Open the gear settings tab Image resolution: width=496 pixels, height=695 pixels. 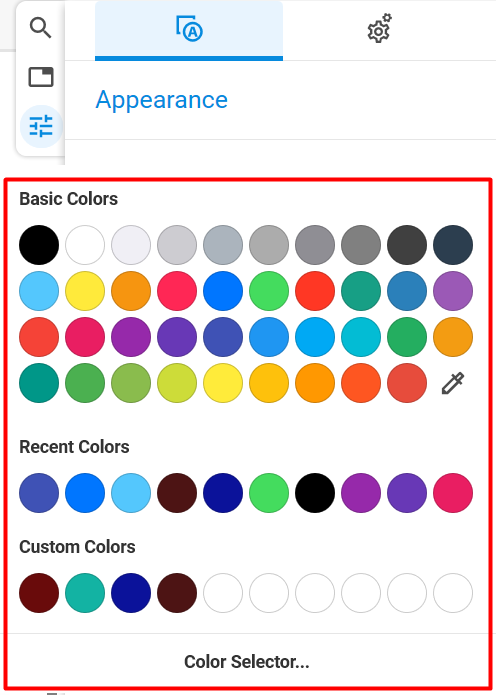379,29
